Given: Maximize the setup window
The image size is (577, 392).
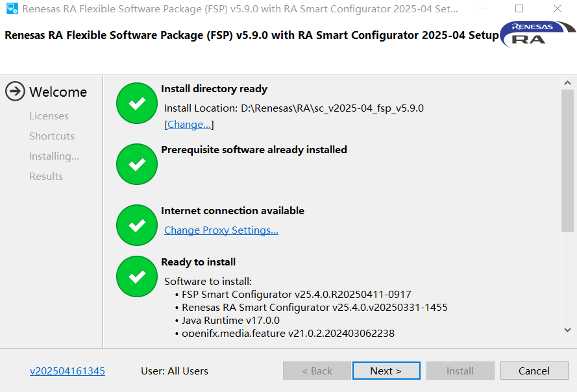Looking at the screenshot, I should [x=519, y=9].
